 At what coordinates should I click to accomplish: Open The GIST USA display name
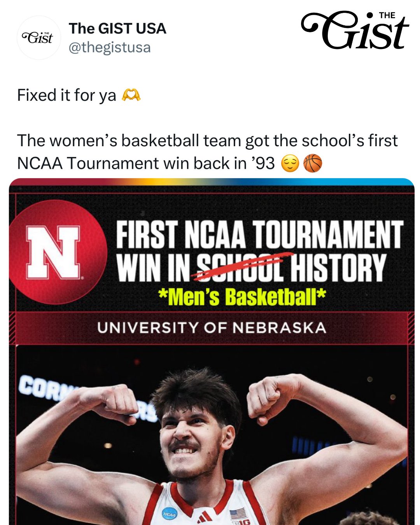(117, 28)
